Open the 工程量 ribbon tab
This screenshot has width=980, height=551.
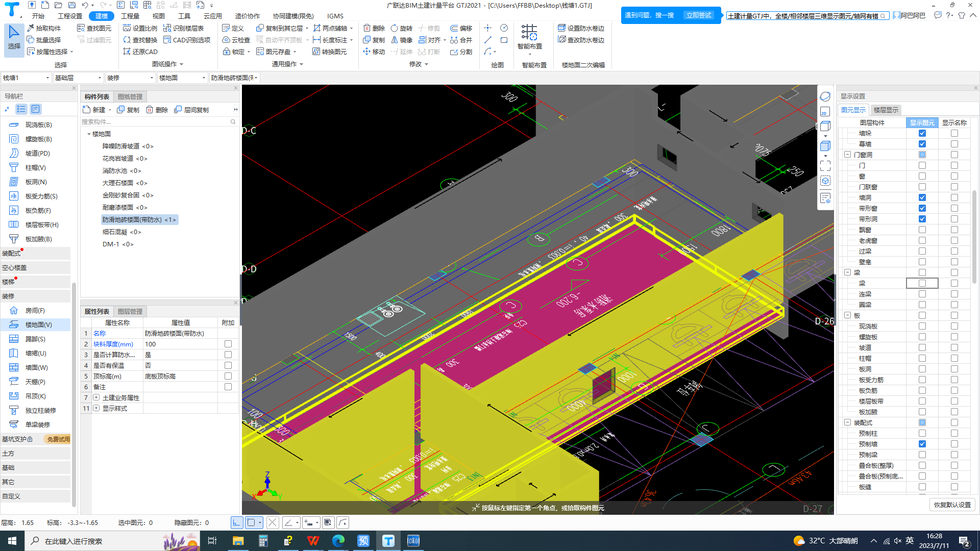130,16
